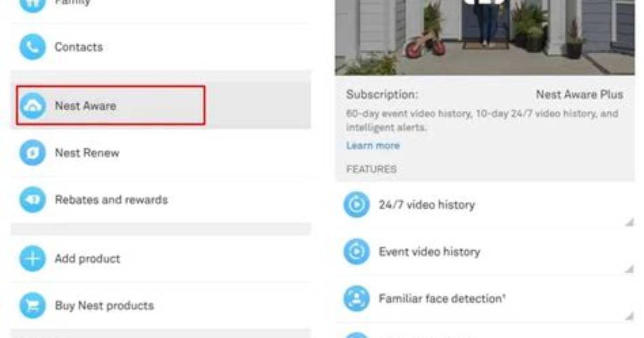Click the Event video history icon
The image size is (644, 338).
point(356,251)
